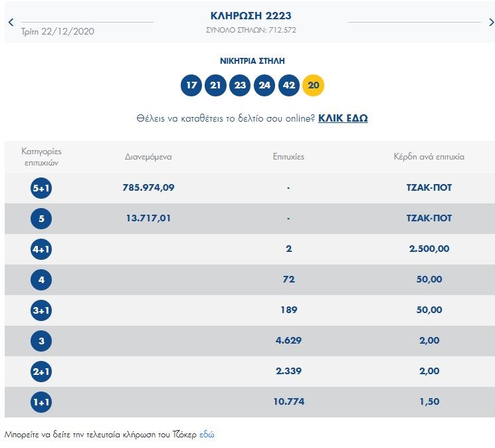Image resolution: width=495 pixels, height=448 pixels.
Task: Click the ΚΛΗΡΩΣΗ 2223 draw title
Action: [x=250, y=16]
